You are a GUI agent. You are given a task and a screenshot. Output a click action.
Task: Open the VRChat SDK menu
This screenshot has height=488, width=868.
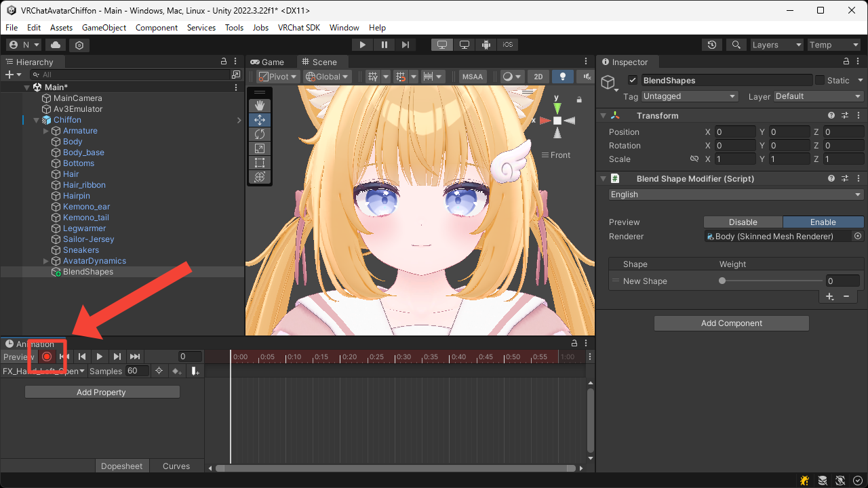[298, 28]
